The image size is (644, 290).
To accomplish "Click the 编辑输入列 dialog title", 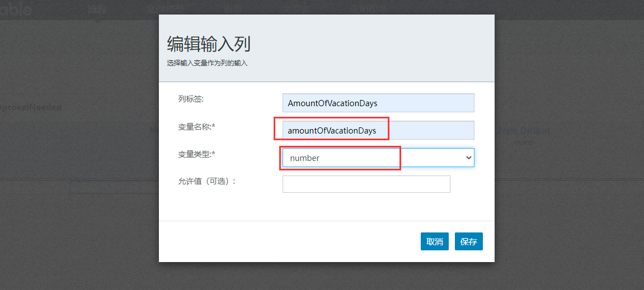I will pos(209,44).
